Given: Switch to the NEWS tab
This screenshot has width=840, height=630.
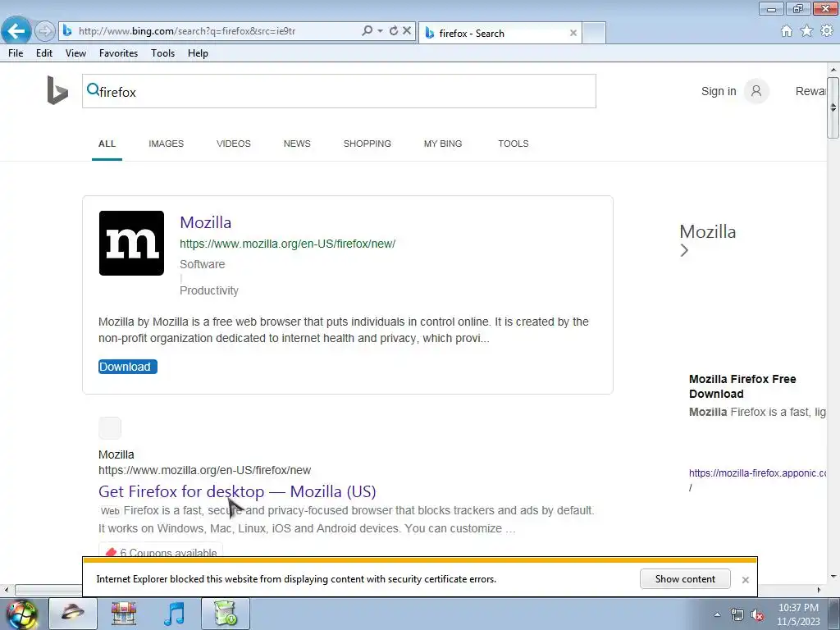Looking at the screenshot, I should (x=297, y=144).
